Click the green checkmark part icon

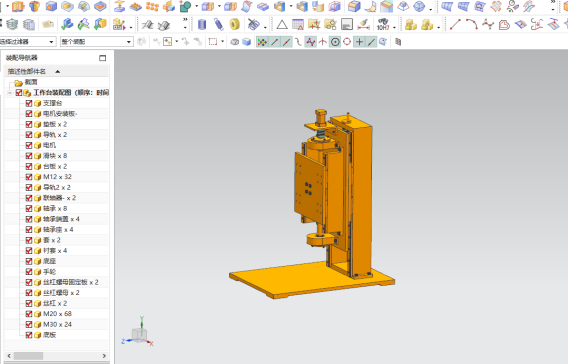[67, 25]
